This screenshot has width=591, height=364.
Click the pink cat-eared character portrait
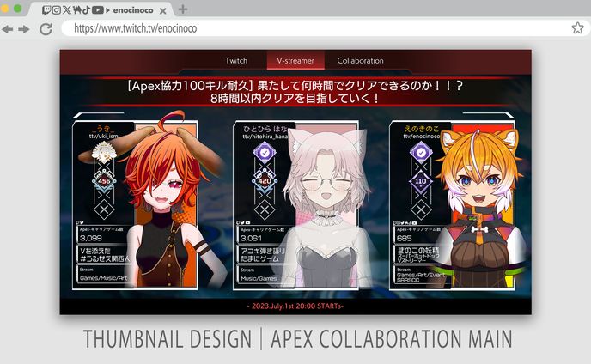click(x=325, y=211)
